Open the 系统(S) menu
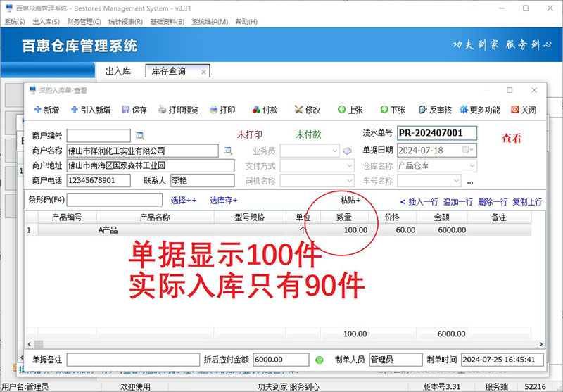The height and width of the screenshot is (392, 563). [15, 22]
